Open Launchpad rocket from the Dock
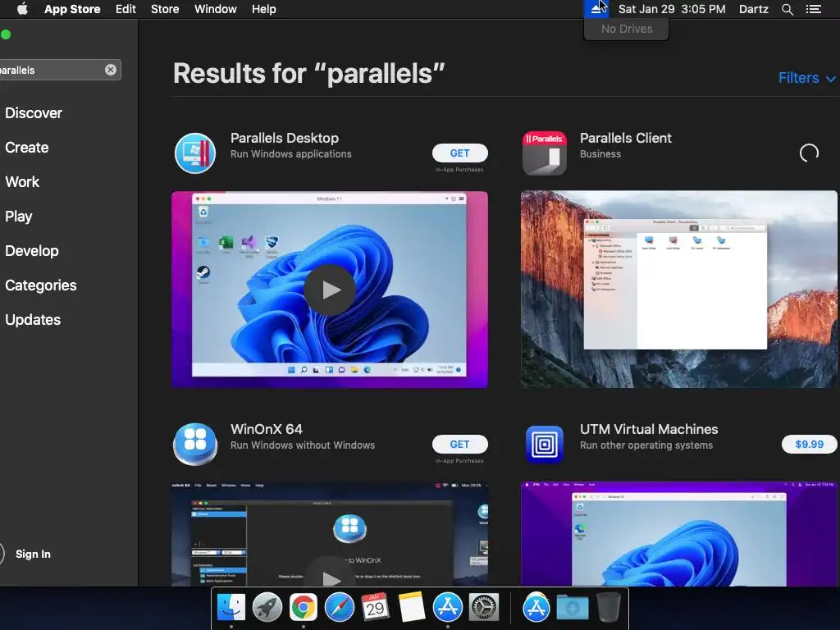 click(x=267, y=608)
